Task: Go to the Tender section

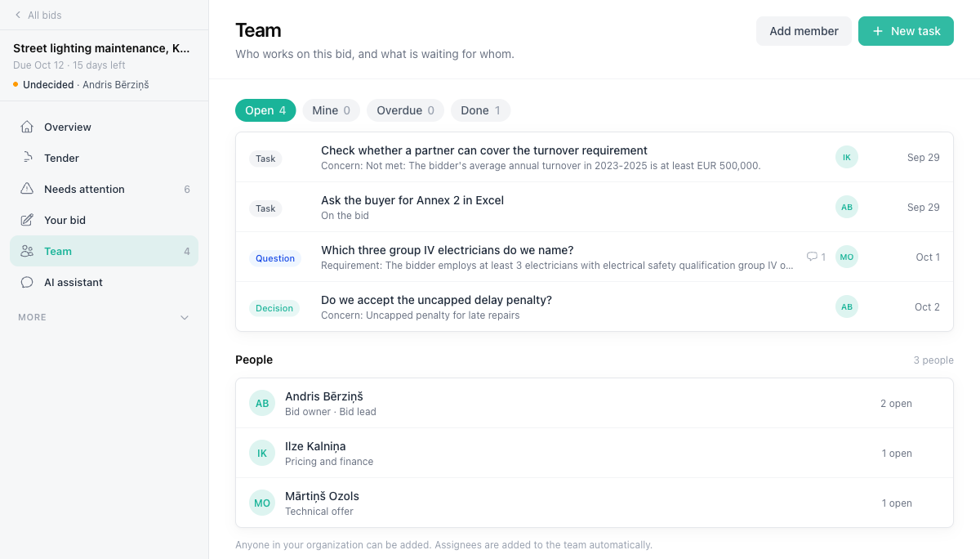Action: [x=104, y=158]
